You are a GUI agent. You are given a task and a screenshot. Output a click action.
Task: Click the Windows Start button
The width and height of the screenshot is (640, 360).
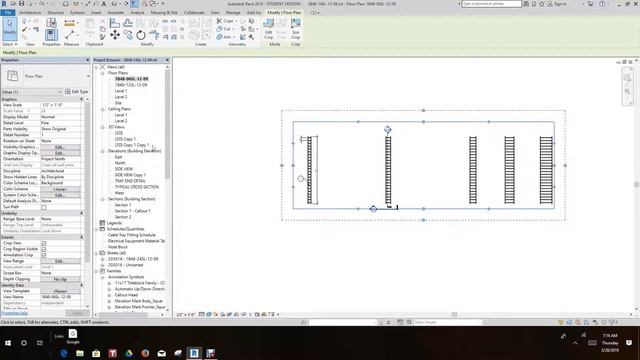8,343
